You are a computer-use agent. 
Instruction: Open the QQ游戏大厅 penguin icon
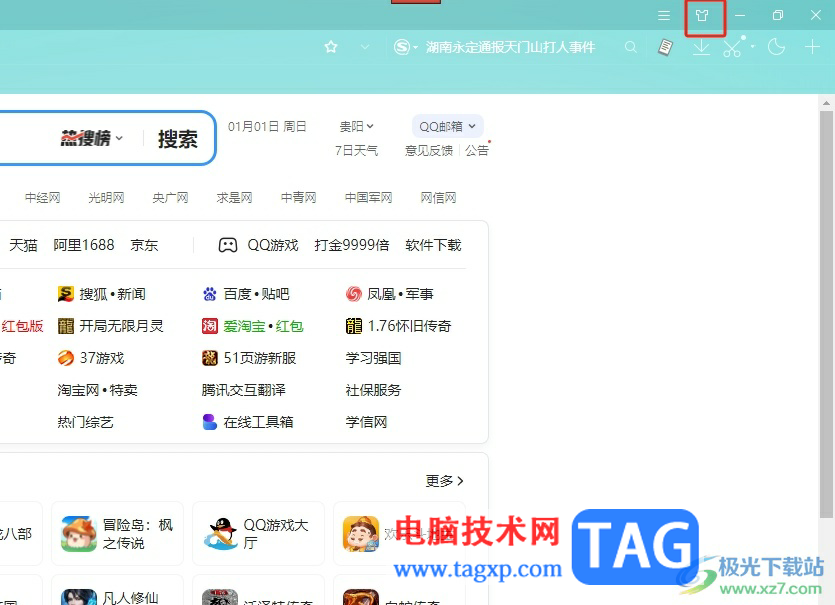coord(220,534)
